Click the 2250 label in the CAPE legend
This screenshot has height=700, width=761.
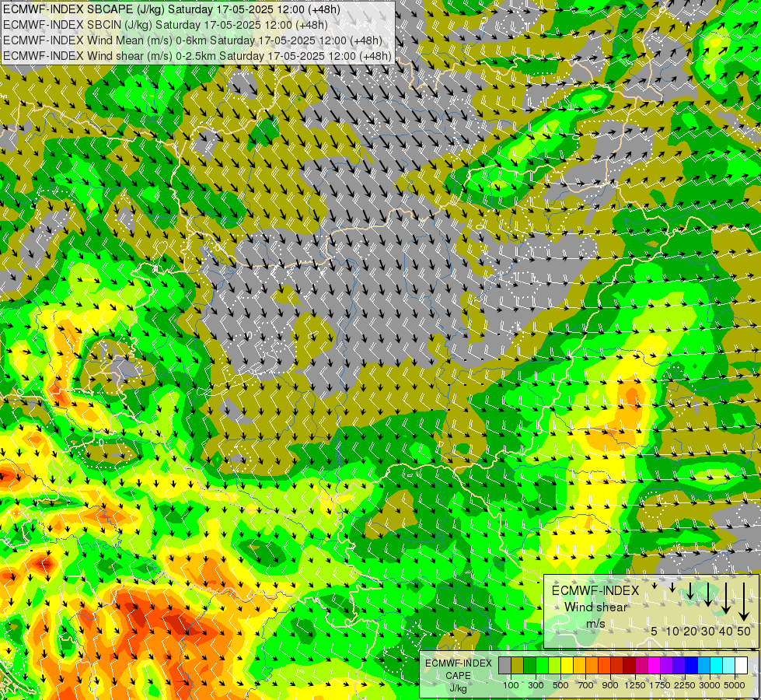tap(685, 685)
